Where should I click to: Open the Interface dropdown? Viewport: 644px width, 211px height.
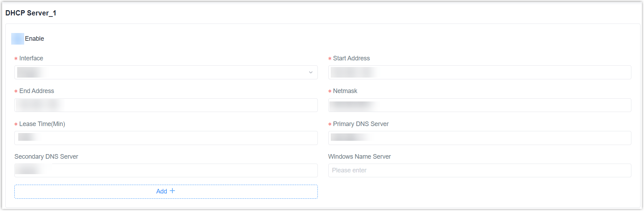[166, 72]
